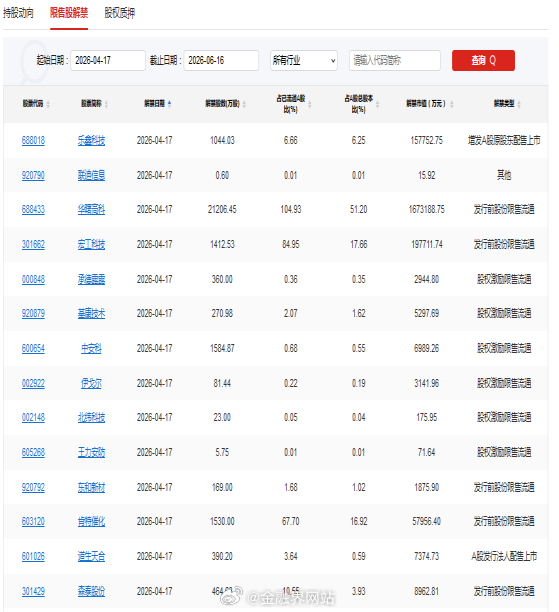Open the stock name link in row 920790

(91, 176)
